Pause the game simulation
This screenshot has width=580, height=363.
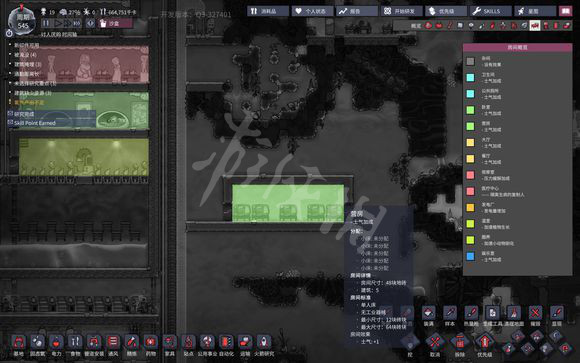(46, 23)
